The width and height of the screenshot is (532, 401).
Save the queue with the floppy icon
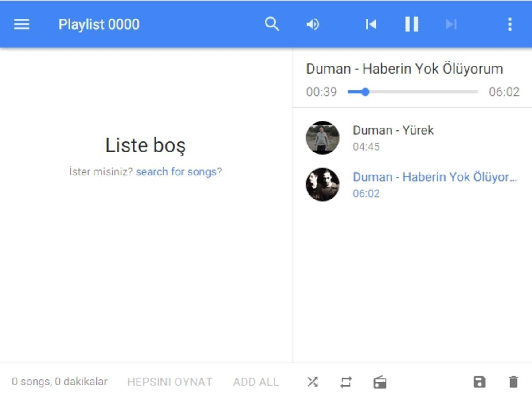point(479,382)
